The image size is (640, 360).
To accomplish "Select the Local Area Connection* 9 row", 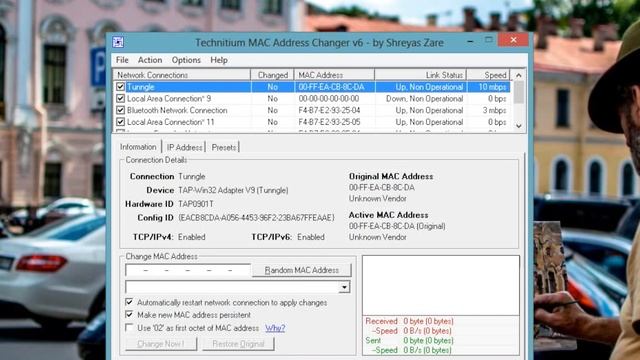I will (312, 98).
